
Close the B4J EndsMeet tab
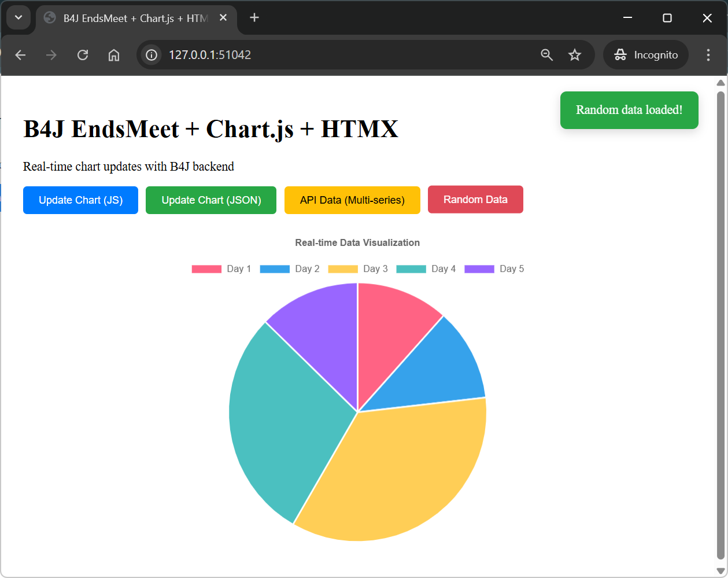pos(223,18)
